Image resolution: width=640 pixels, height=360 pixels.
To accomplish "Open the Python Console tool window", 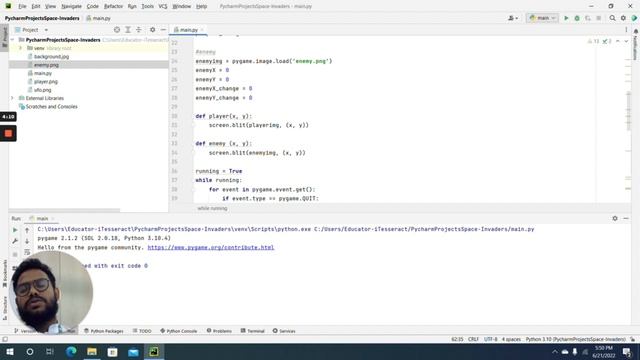I will coord(179,331).
